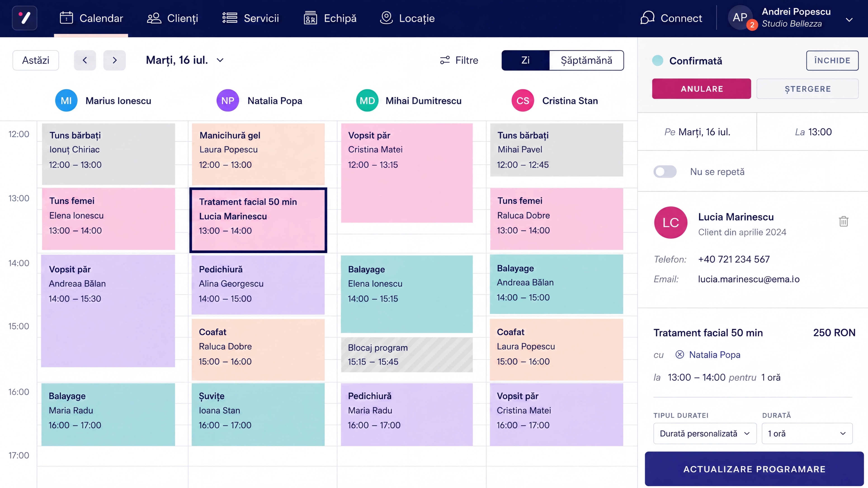This screenshot has width=868, height=488.
Task: Click the teal Confirmată status color dot
Action: point(657,61)
